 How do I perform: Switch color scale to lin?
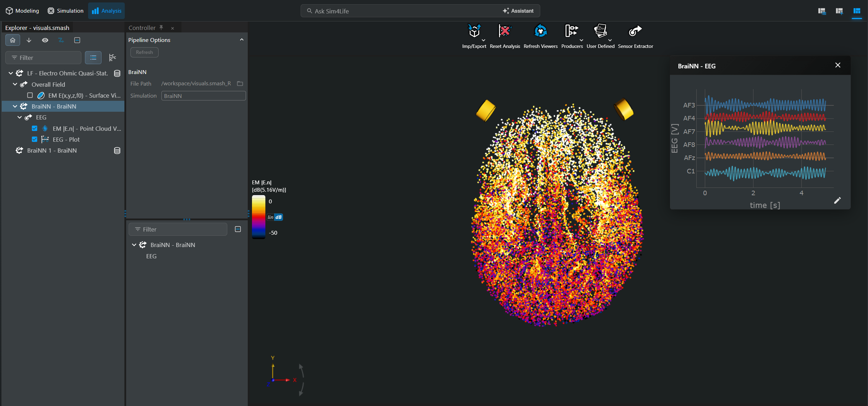click(x=270, y=217)
